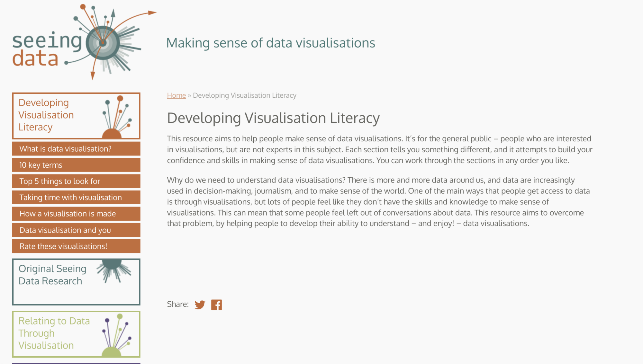Image resolution: width=643 pixels, height=364 pixels.
Task: Share the page on Twitter
Action: point(199,304)
